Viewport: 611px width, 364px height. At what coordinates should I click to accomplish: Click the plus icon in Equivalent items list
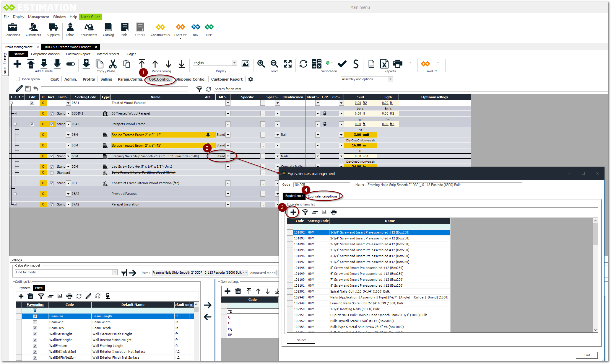pos(293,212)
